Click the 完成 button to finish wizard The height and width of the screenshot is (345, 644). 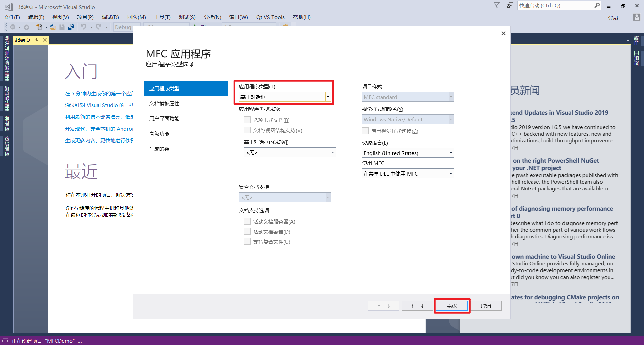tap(452, 306)
